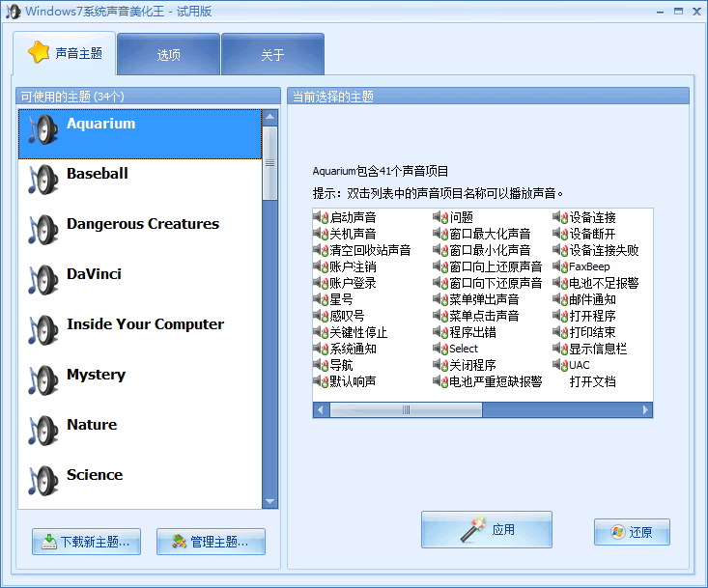Click the 系统通知 sound item text

pos(354,349)
